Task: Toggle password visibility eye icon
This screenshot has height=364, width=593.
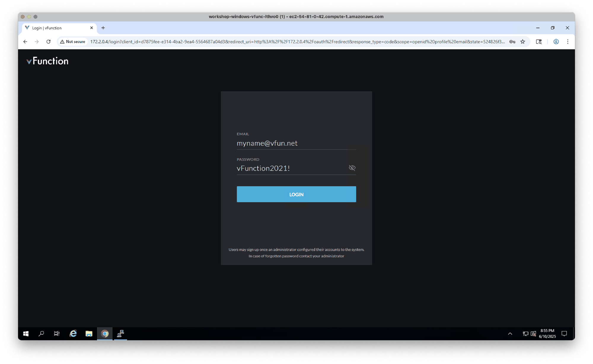Action: [x=352, y=168]
